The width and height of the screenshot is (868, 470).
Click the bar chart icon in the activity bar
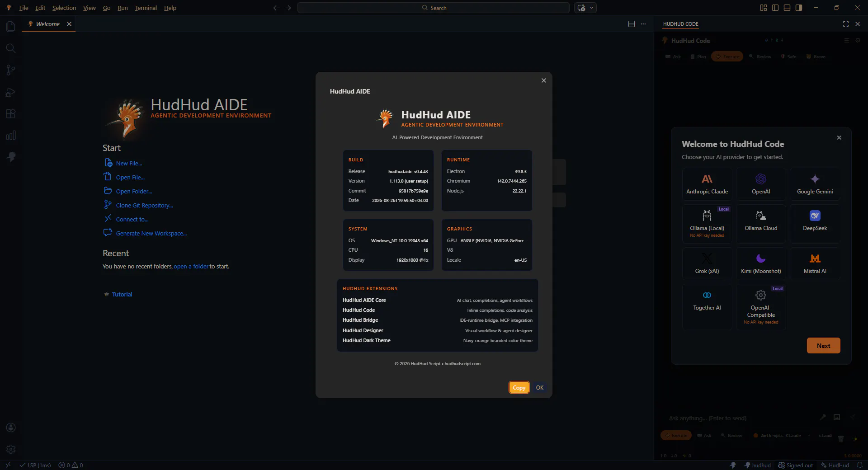pyautogui.click(x=10, y=136)
